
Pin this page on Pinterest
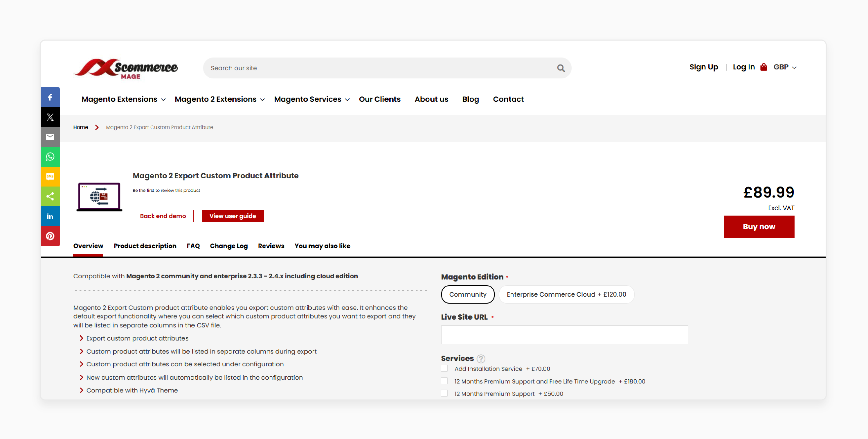point(50,236)
